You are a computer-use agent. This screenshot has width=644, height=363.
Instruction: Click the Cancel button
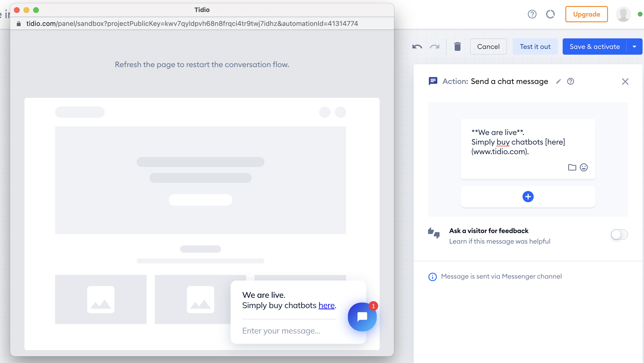tap(488, 47)
